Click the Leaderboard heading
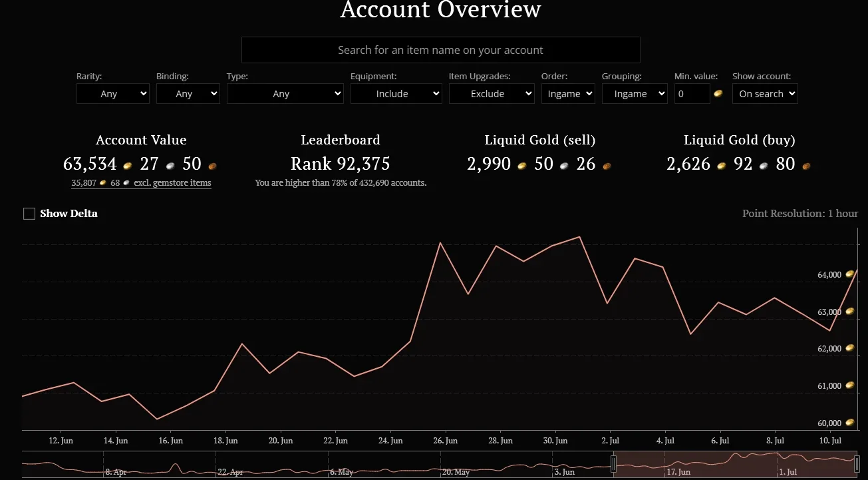 [x=341, y=140]
